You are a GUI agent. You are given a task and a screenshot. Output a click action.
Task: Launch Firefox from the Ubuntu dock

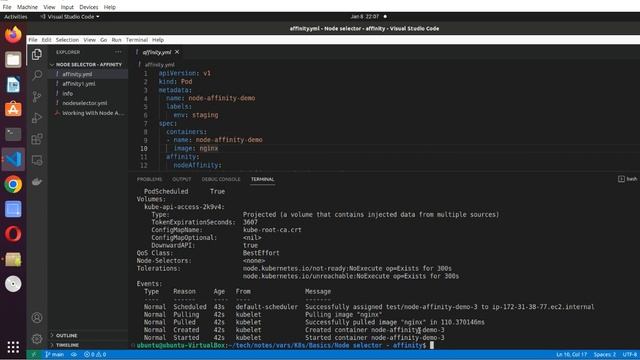click(x=13, y=34)
